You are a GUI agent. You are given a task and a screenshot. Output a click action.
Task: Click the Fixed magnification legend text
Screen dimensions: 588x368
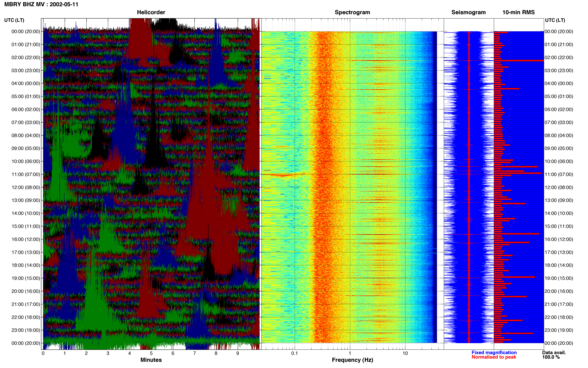(x=494, y=352)
